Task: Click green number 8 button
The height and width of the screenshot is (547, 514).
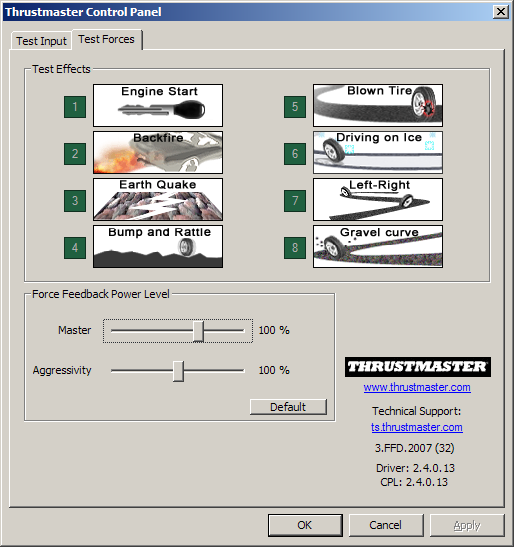Action: (x=295, y=248)
